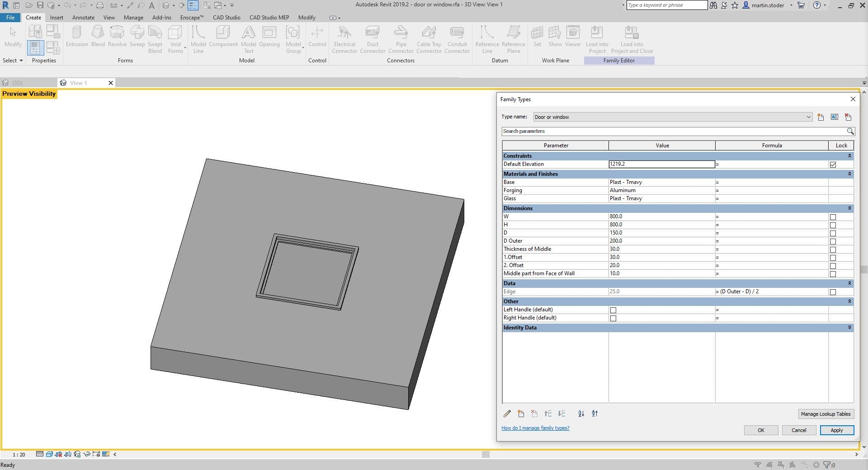Open the Model Line tool
Screen dimensions: 868x470
pyautogui.click(x=198, y=39)
